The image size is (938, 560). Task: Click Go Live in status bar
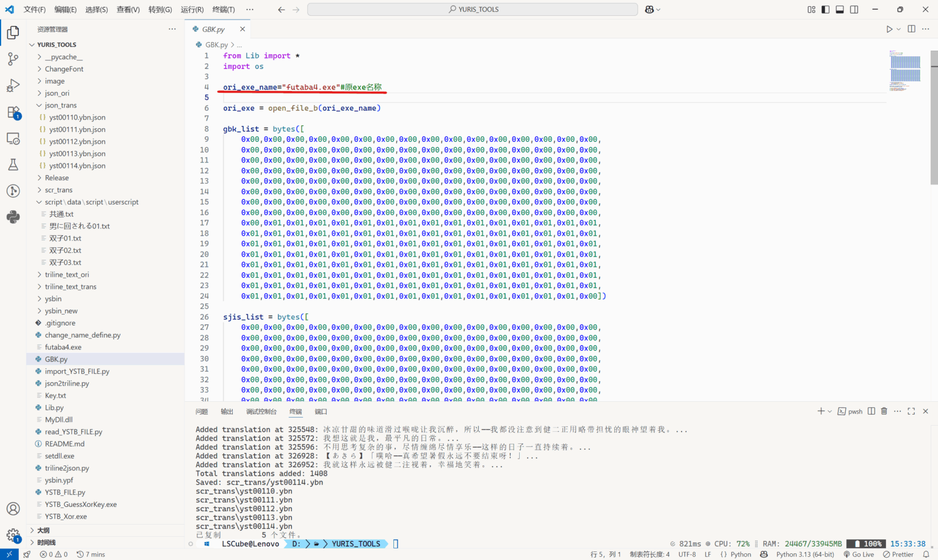tap(859, 555)
